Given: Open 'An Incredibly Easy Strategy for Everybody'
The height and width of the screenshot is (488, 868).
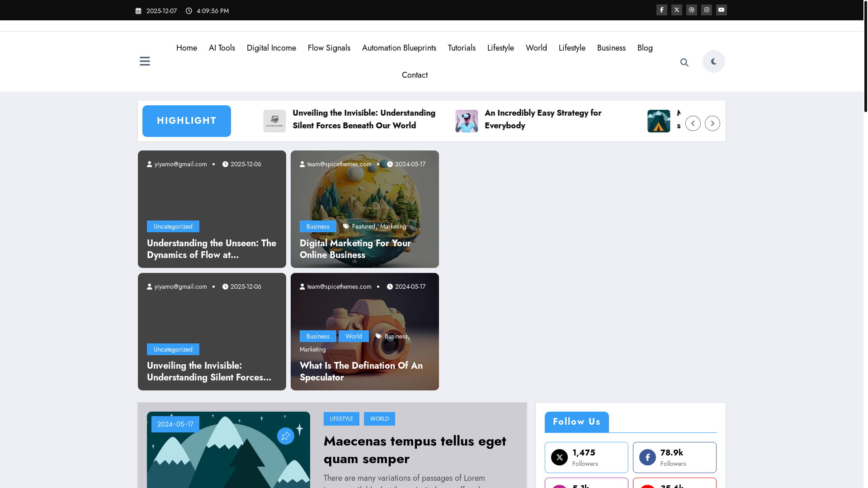Looking at the screenshot, I should pyautogui.click(x=543, y=119).
